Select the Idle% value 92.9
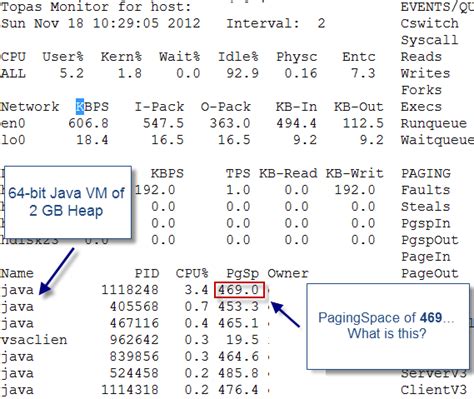 coord(243,73)
